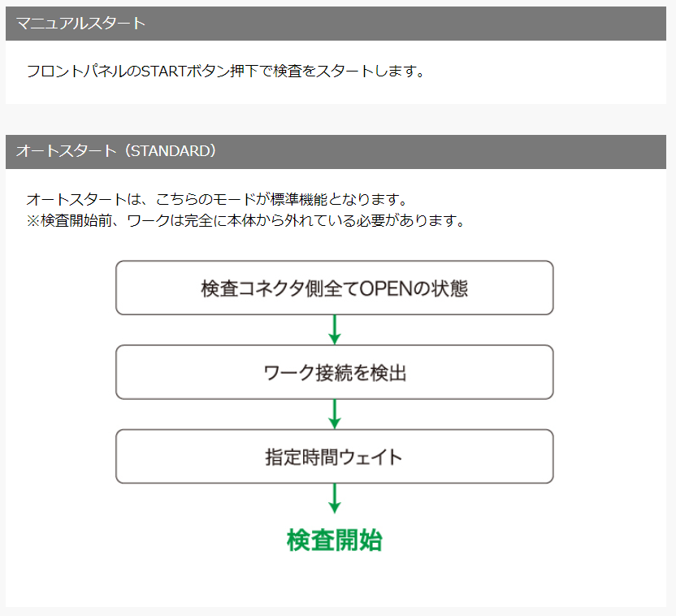Click the green arrow below the OPEN状態 box
Viewport: 676px width, 616px height.
pyautogui.click(x=334, y=329)
